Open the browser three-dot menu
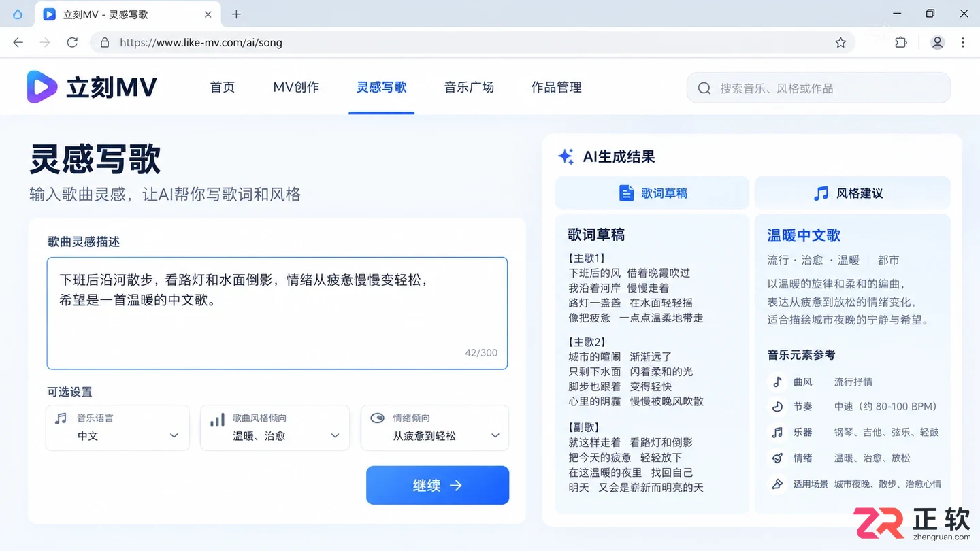 click(x=962, y=42)
